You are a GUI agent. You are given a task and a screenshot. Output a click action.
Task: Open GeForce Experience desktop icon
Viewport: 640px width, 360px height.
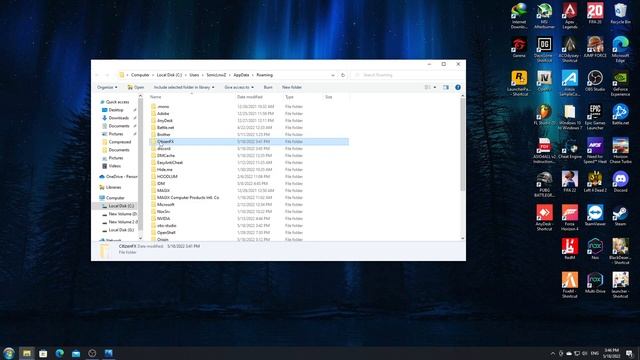coord(620,83)
